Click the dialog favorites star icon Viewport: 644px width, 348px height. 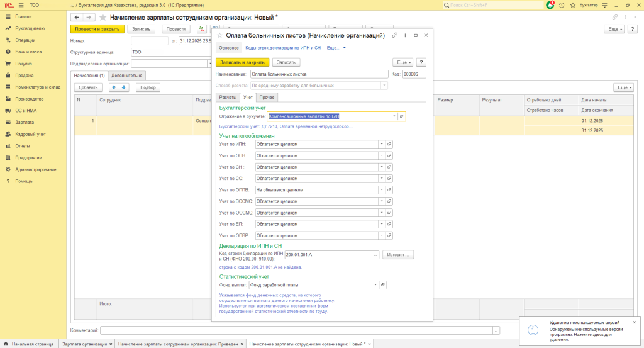pyautogui.click(x=219, y=36)
